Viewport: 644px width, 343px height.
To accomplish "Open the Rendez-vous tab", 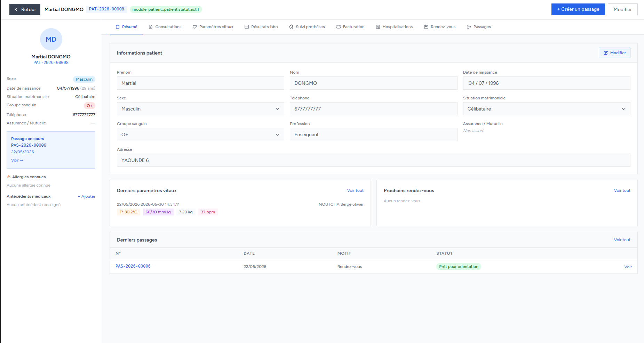I will [440, 27].
